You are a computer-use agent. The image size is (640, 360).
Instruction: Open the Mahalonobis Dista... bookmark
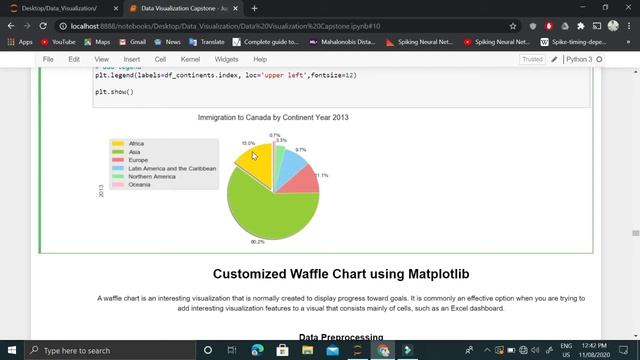pos(342,42)
